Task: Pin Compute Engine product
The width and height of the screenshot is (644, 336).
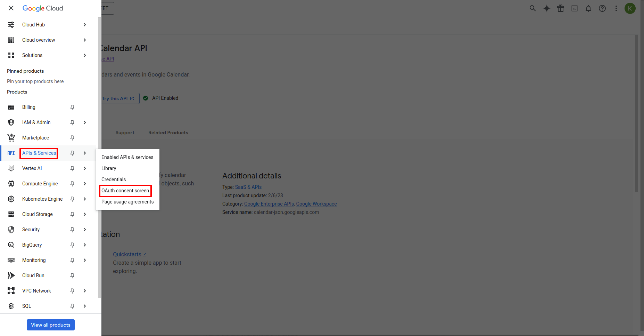Action: tap(72, 184)
